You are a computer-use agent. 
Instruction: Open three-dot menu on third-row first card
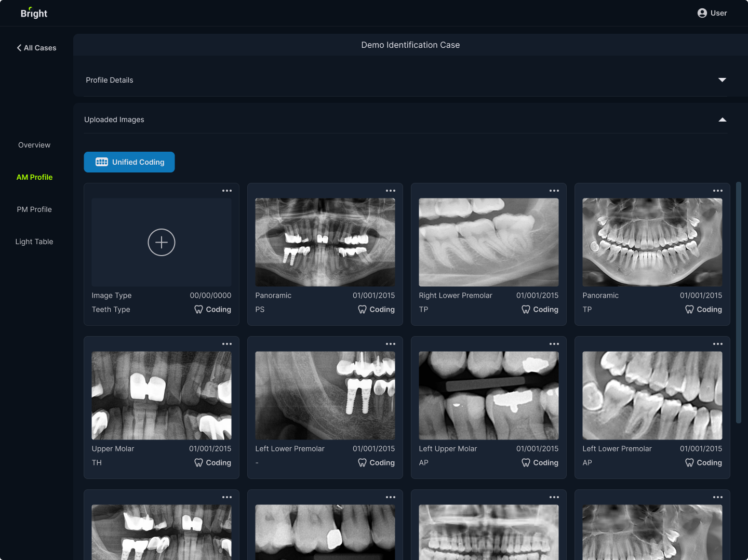tap(227, 497)
